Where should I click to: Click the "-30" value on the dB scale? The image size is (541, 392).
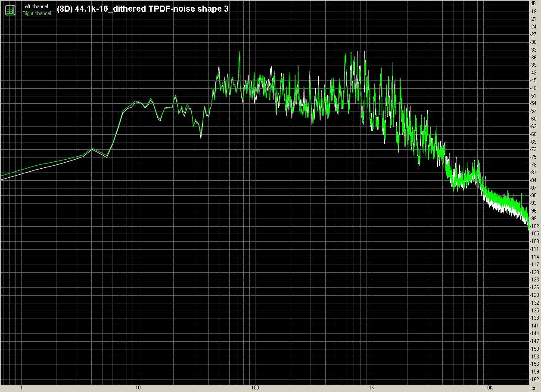pyautogui.click(x=534, y=42)
